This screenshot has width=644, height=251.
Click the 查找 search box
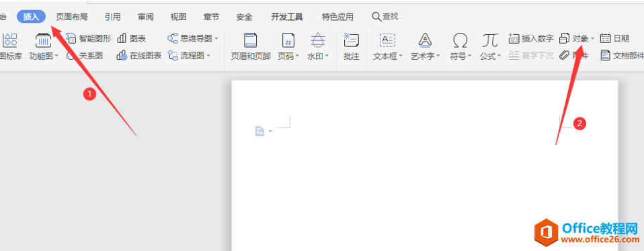[x=385, y=17]
